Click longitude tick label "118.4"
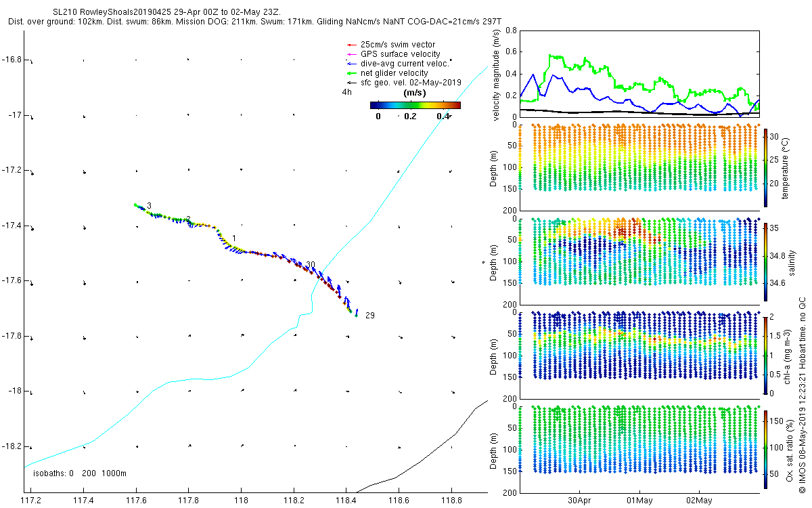 click(346, 501)
